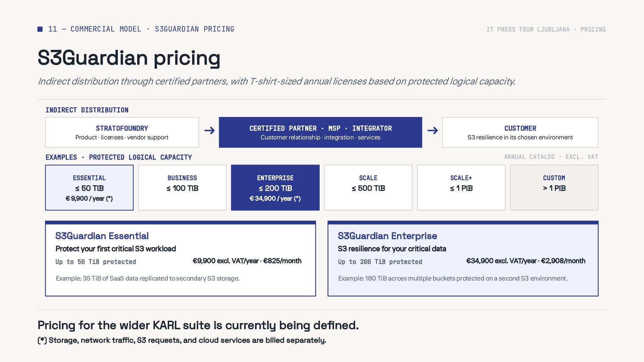
Task: Click the blue square bullet beside section 11
Action: 40,29
